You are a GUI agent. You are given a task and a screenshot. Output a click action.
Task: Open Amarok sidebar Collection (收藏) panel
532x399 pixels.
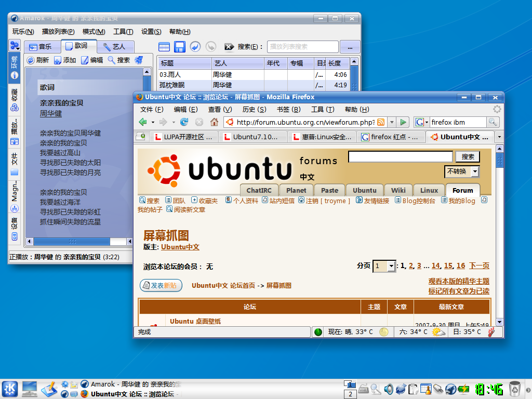(x=14, y=100)
